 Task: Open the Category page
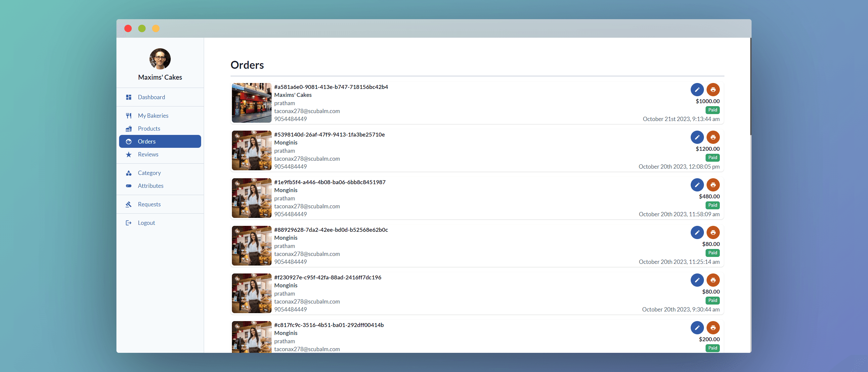149,173
